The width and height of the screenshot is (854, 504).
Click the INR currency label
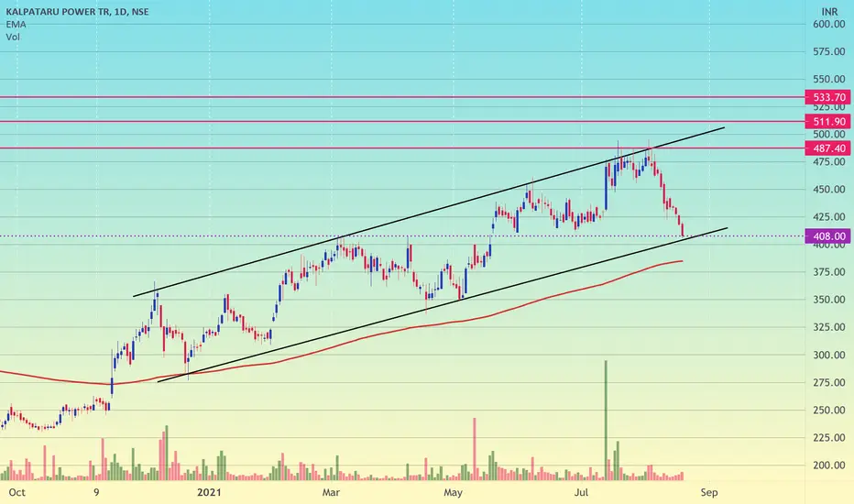(829, 11)
